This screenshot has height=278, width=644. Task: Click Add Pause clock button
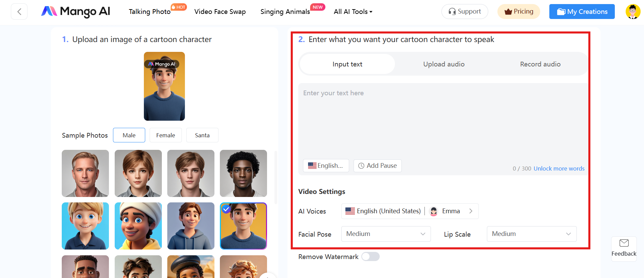(x=377, y=166)
